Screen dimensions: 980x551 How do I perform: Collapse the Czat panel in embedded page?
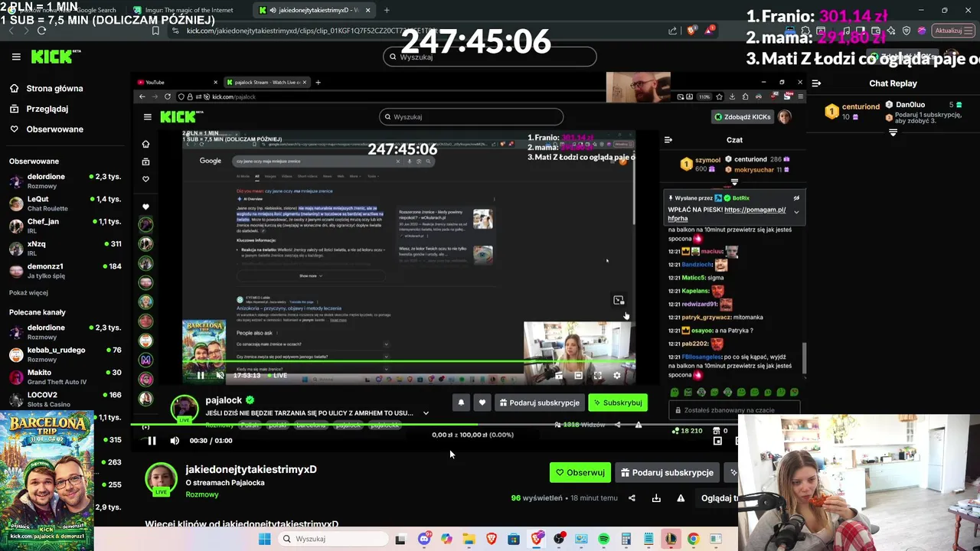point(668,140)
